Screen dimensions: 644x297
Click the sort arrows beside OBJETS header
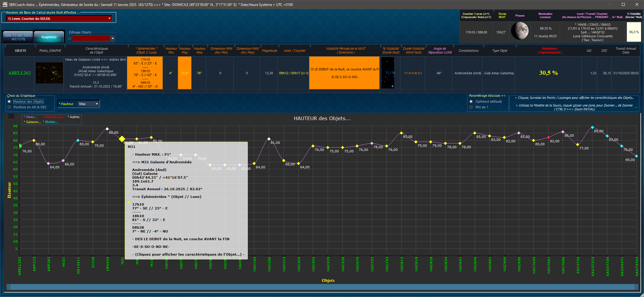point(5,46)
